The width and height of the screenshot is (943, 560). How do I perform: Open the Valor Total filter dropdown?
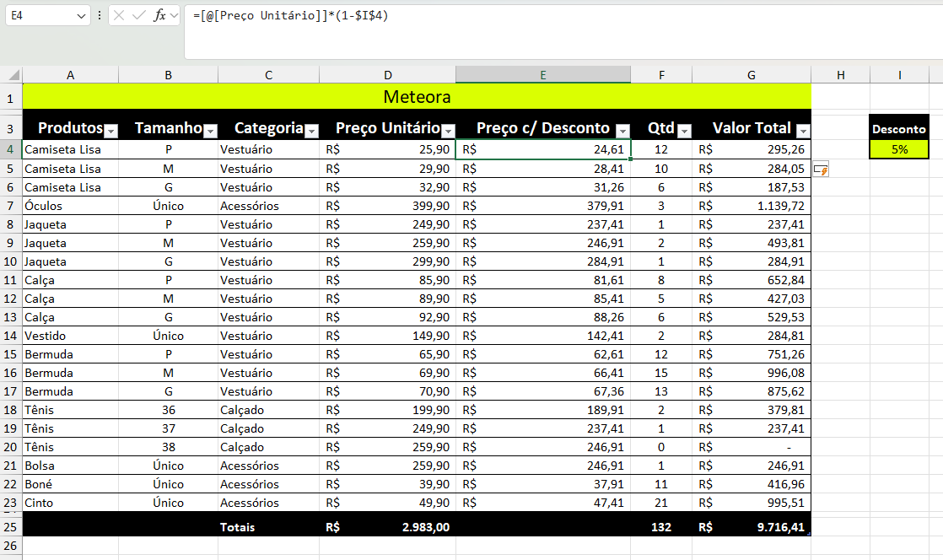803,131
